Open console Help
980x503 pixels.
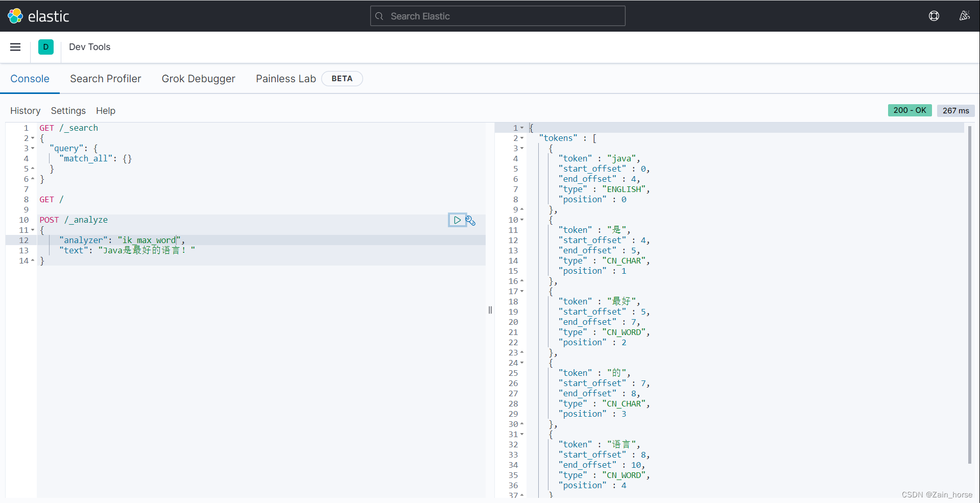(106, 111)
